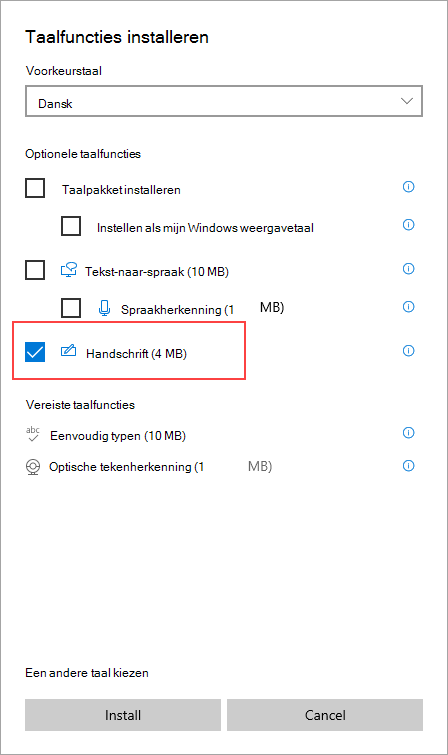This screenshot has width=448, height=755.
Task: Click the Tekst-naar-spraak speech icon
Action: coord(69,270)
